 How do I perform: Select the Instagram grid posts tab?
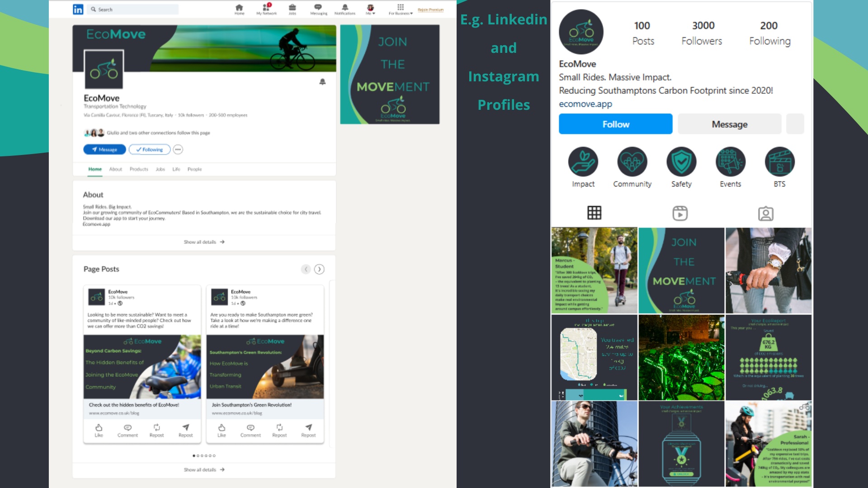[594, 213]
